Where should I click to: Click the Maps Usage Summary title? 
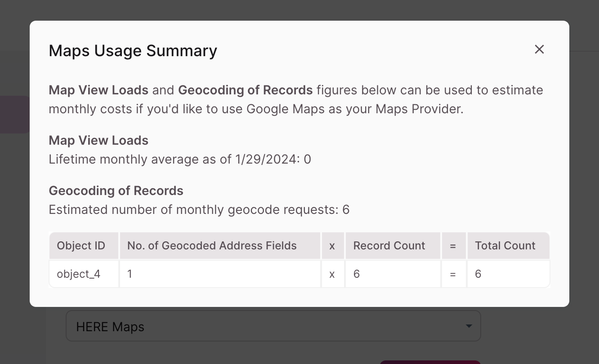[133, 51]
